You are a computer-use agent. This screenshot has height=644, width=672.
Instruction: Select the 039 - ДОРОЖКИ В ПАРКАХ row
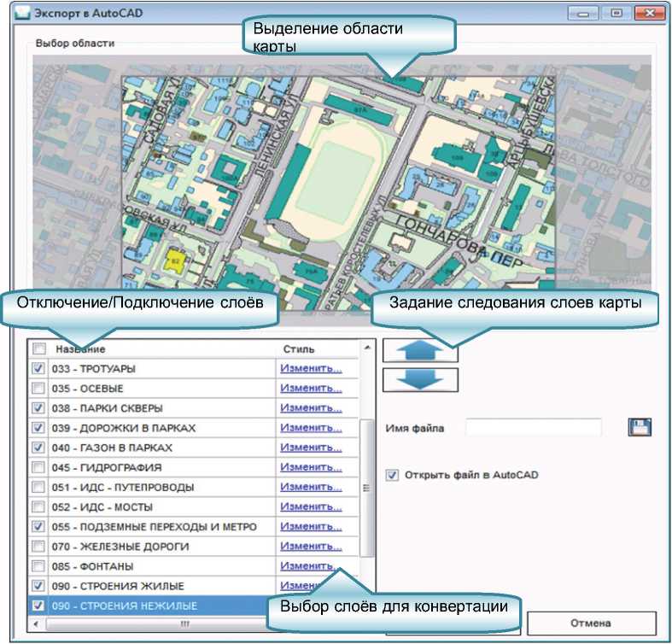(194, 427)
